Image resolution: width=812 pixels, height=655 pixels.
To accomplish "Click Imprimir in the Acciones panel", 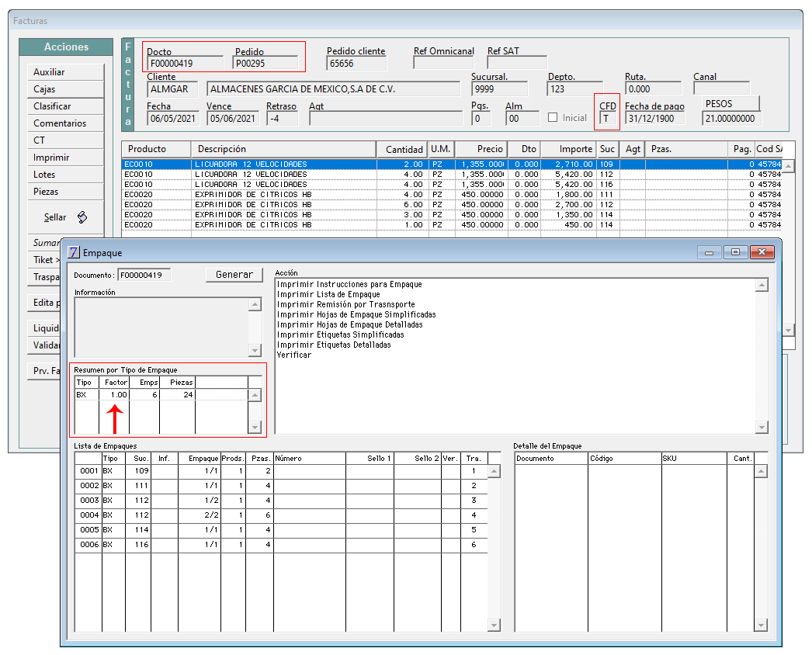I will 65,158.
